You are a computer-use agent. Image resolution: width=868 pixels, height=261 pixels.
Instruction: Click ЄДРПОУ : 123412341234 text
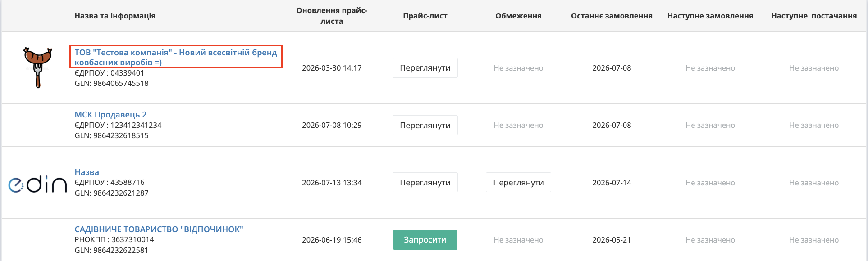(x=118, y=125)
